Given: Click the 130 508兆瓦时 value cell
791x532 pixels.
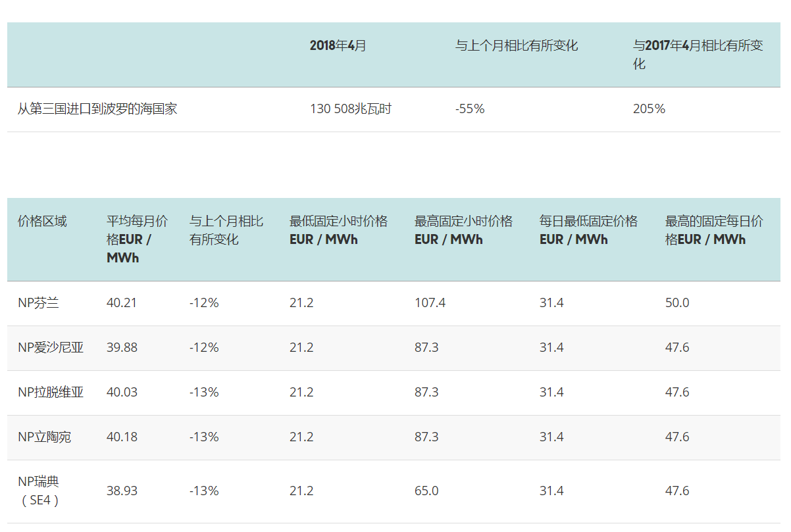Looking at the screenshot, I should [x=351, y=109].
